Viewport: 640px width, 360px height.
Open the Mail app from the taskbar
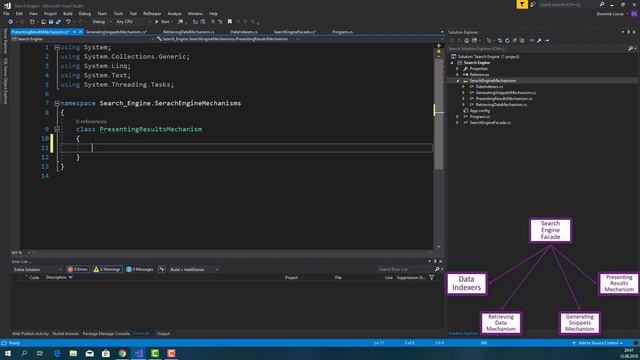[x=89, y=353]
